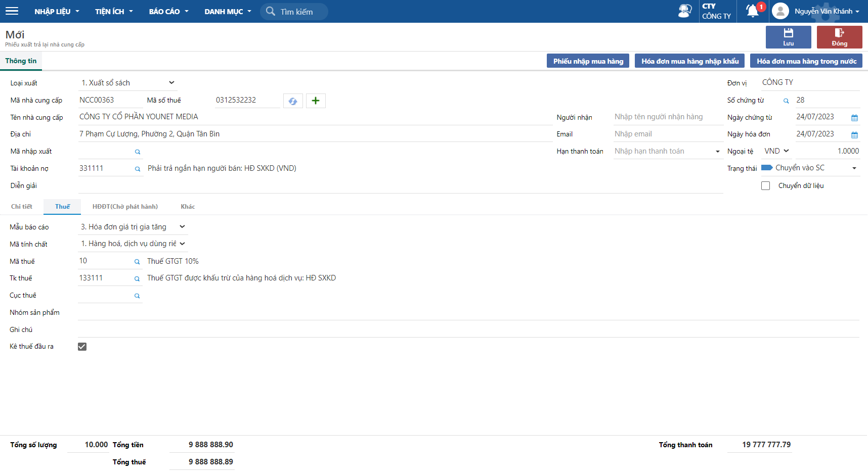868x475 pixels.
Task: Click the notification bell icon
Action: (x=753, y=11)
